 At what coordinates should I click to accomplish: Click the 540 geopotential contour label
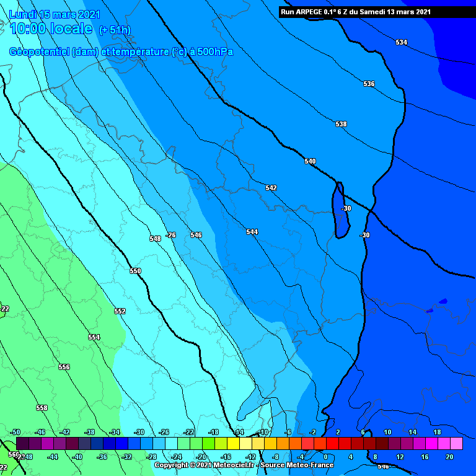click(x=310, y=161)
